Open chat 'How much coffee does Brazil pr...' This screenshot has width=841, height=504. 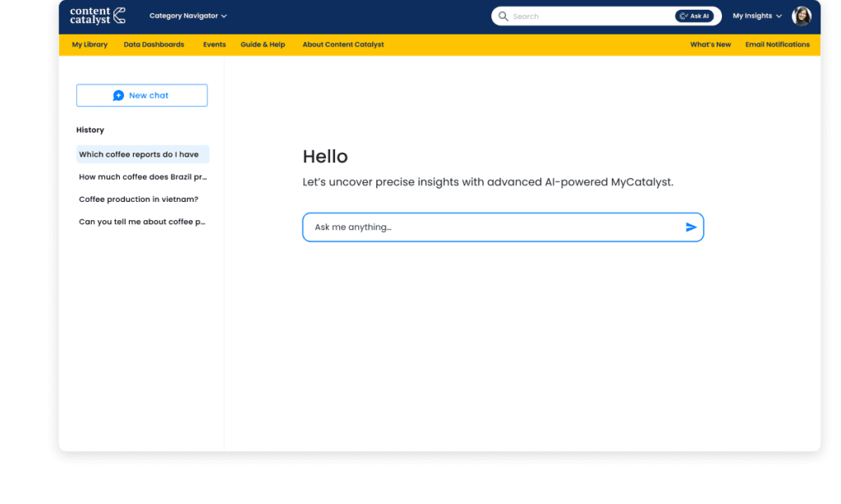point(143,177)
